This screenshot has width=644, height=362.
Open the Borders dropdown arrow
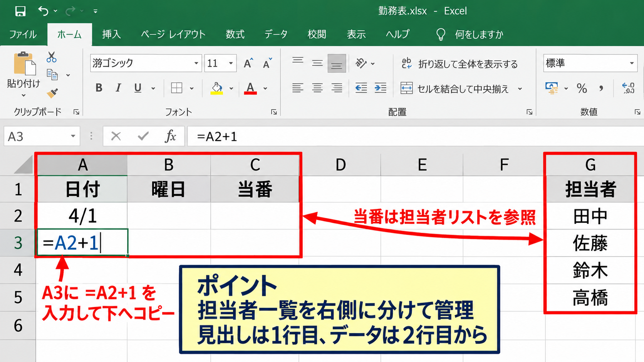point(192,88)
